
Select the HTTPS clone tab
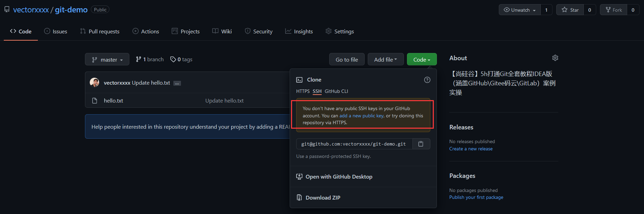(303, 91)
